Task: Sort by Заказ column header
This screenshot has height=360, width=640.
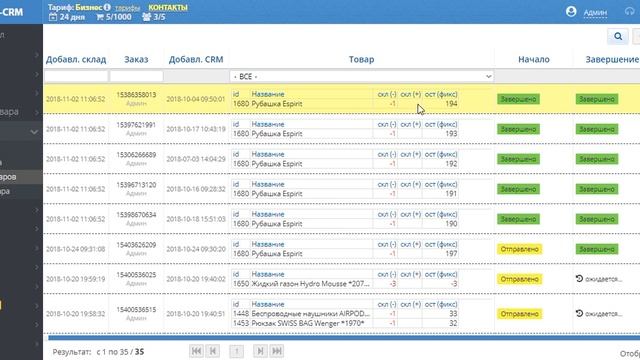Action: click(136, 60)
